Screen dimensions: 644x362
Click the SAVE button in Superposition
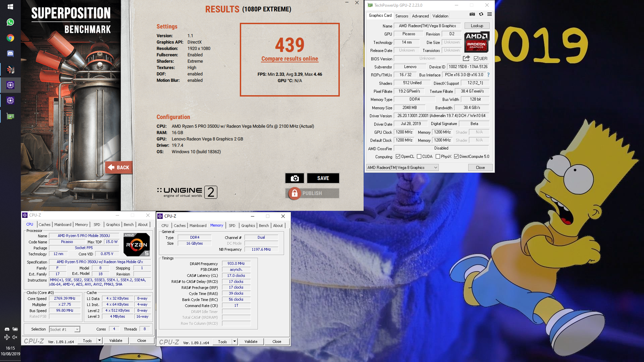click(x=323, y=178)
